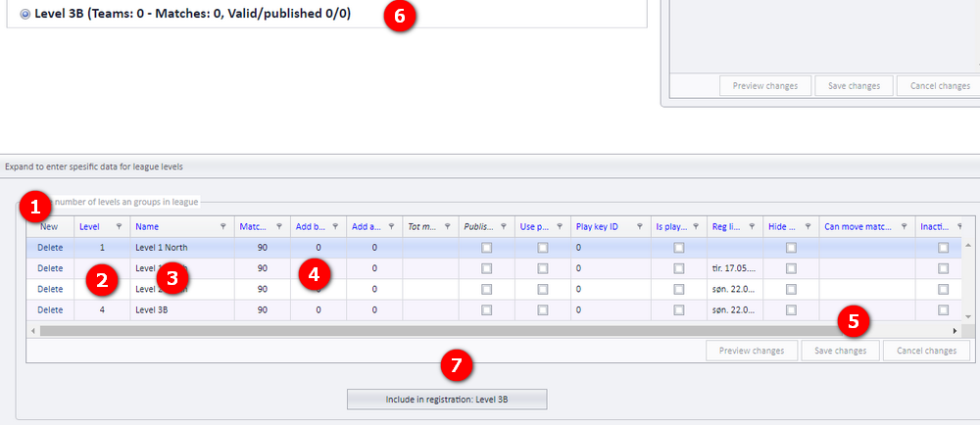Filter the Add b... column
The image size is (980, 425).
coord(335,226)
